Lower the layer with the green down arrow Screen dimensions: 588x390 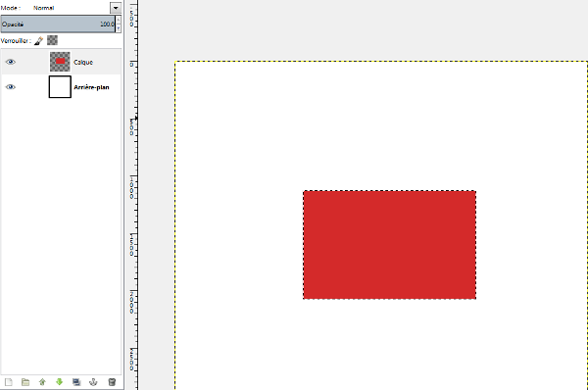pyautogui.click(x=59, y=382)
